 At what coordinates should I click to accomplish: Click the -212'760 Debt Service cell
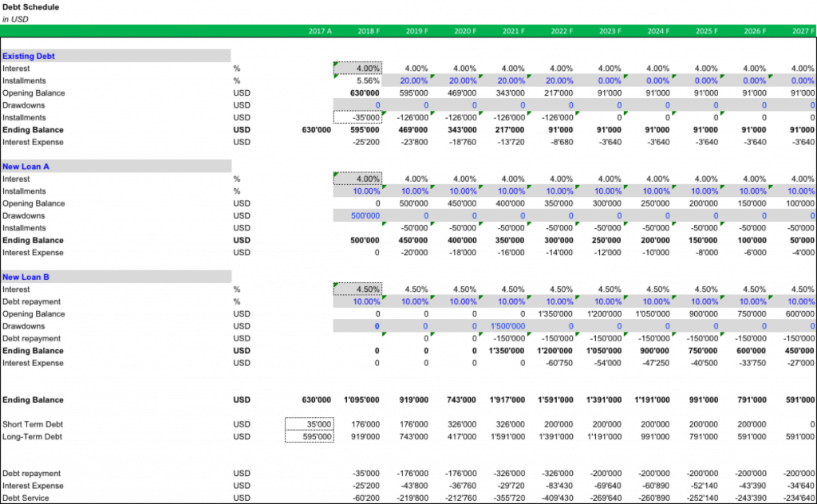(x=460, y=498)
